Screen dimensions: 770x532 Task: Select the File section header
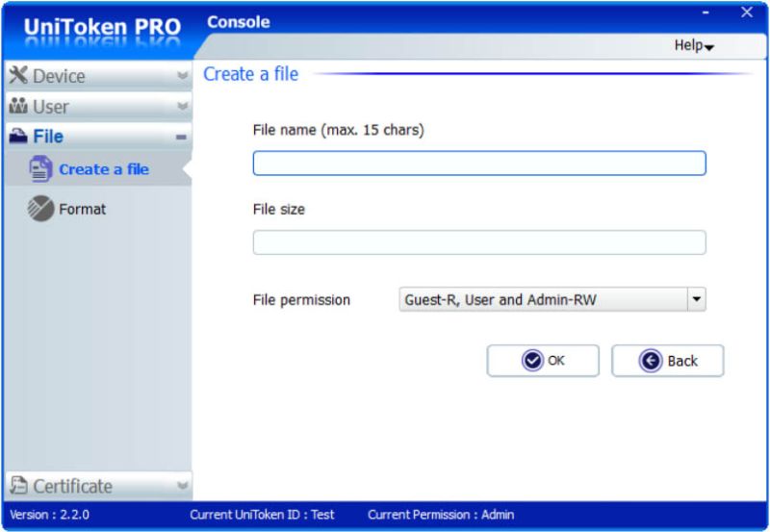[x=99, y=137]
